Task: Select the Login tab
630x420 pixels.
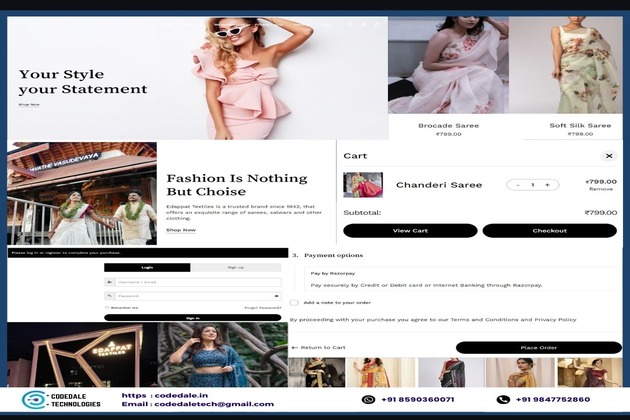Action: 147,268
